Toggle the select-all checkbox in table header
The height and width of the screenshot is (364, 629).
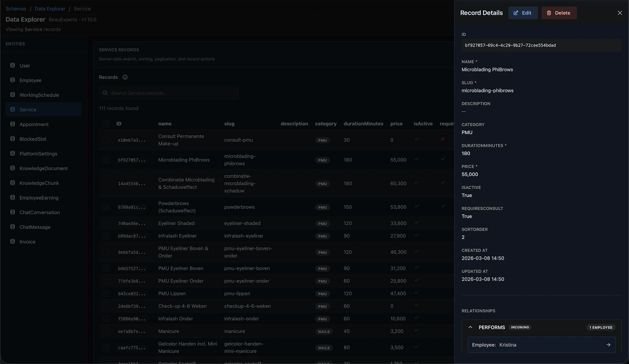click(106, 123)
